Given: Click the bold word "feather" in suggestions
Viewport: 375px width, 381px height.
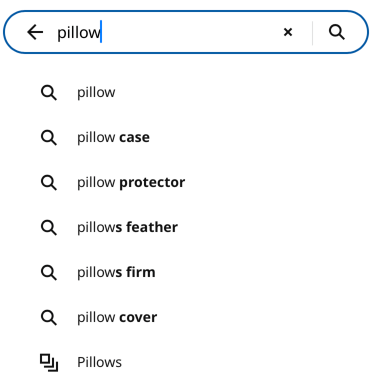Looking at the screenshot, I should point(152,227).
